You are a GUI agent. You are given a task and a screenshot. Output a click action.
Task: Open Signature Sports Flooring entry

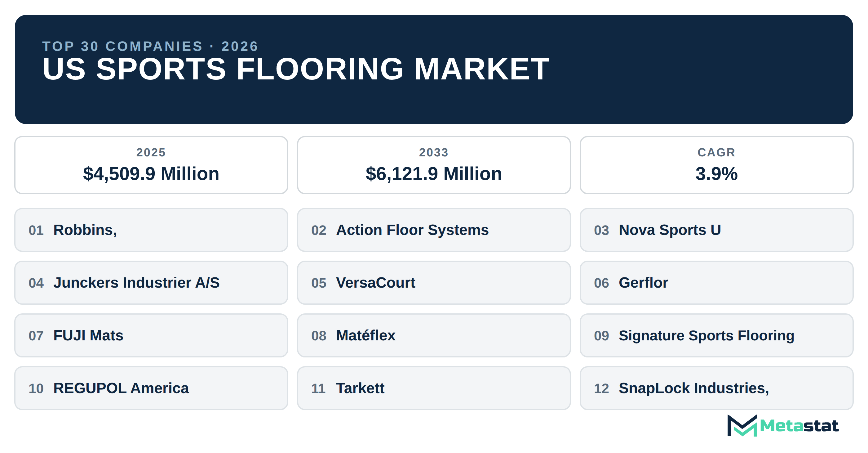[x=716, y=335]
